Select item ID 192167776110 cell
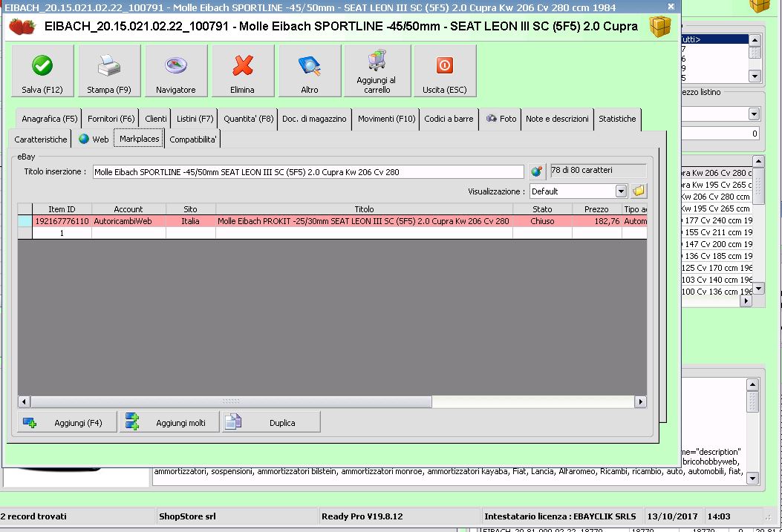The height and width of the screenshot is (532, 782). (x=62, y=221)
